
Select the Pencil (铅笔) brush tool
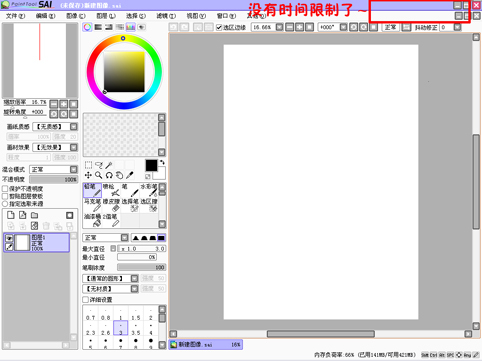point(92,190)
